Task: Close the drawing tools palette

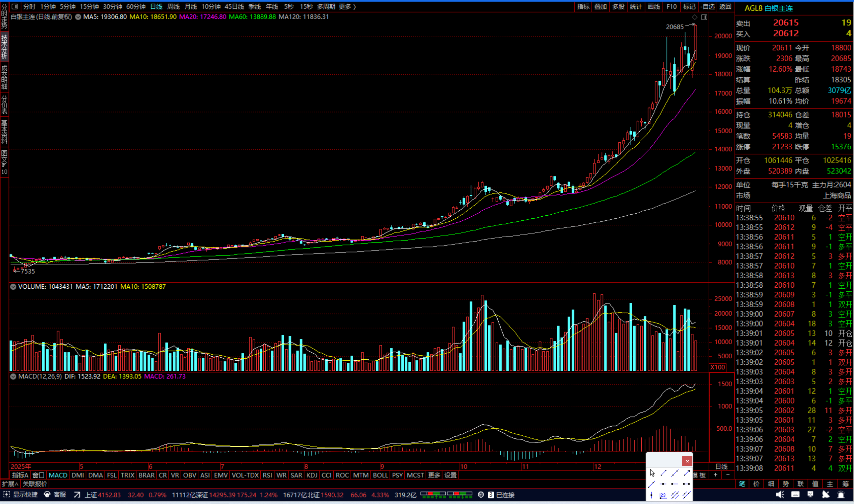Action: [x=687, y=461]
